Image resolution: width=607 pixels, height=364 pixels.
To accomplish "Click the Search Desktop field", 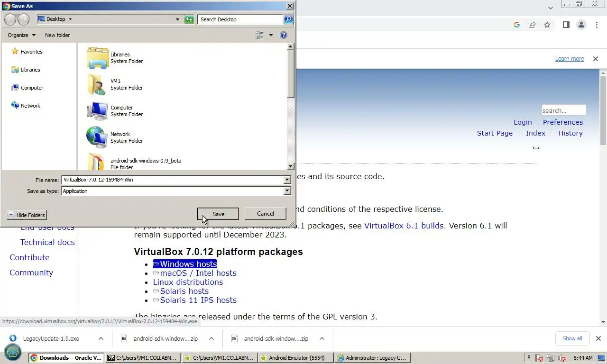I will click(240, 19).
